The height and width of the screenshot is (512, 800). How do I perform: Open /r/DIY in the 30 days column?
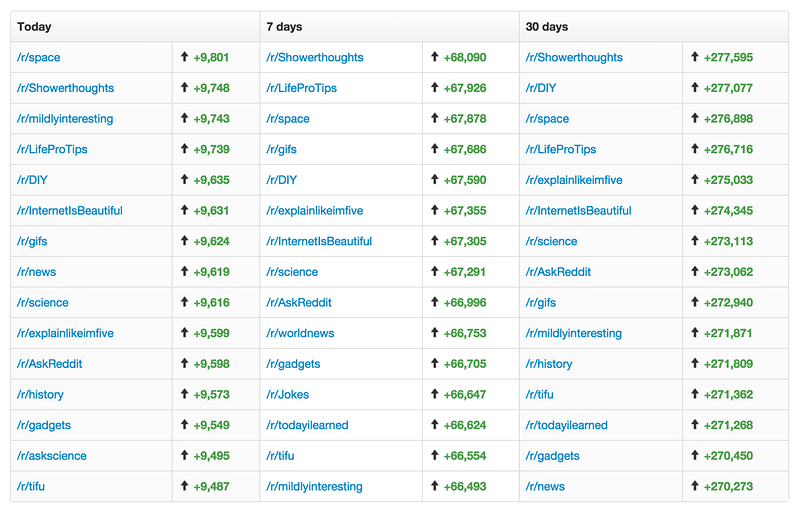[541, 88]
